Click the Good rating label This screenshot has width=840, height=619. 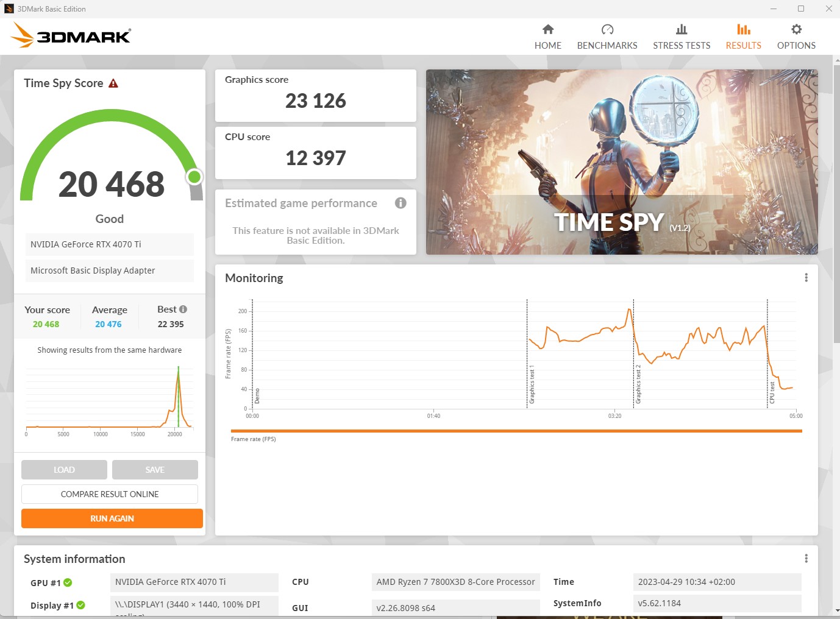[110, 219]
